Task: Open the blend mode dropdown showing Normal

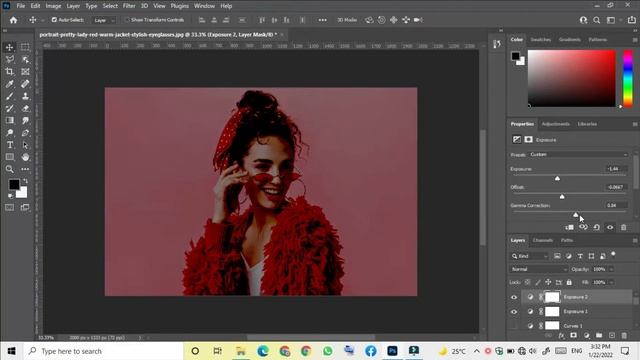Action: click(539, 269)
